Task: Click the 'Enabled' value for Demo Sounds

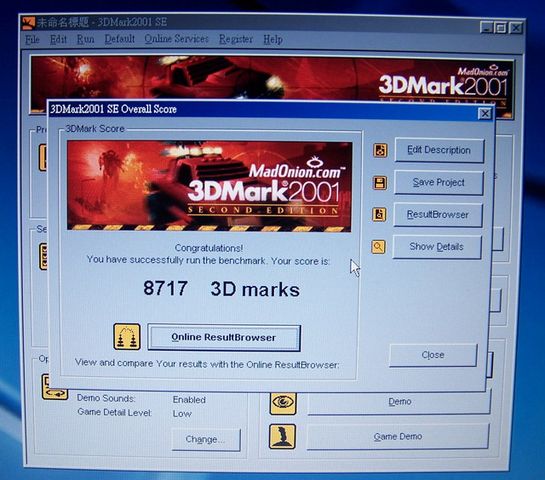Action: click(189, 400)
